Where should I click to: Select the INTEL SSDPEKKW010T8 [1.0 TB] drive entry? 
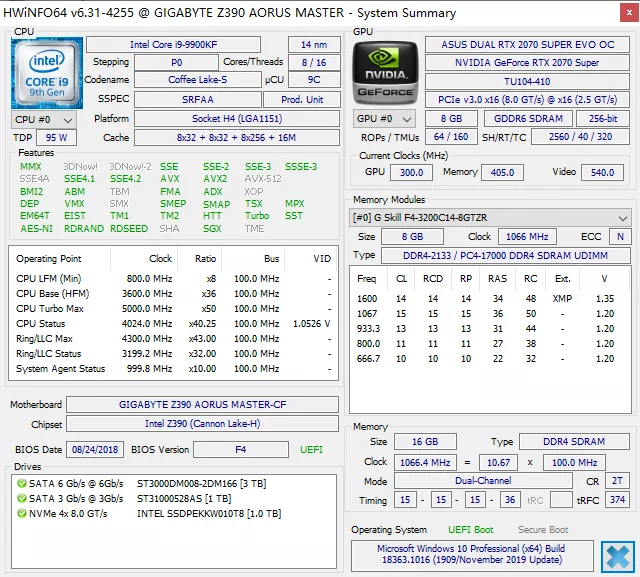point(209,513)
